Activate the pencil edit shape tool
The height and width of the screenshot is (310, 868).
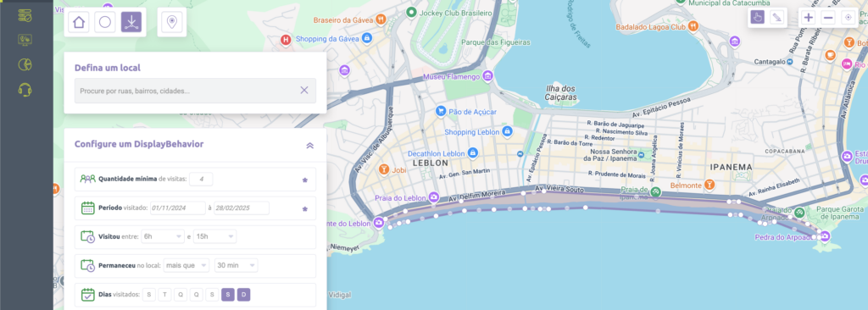(x=778, y=17)
